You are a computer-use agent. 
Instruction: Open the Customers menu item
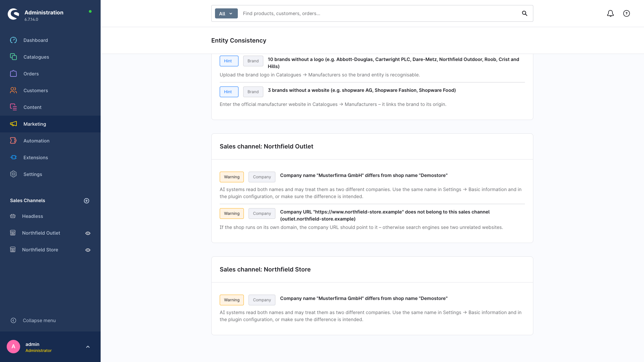(x=50, y=90)
